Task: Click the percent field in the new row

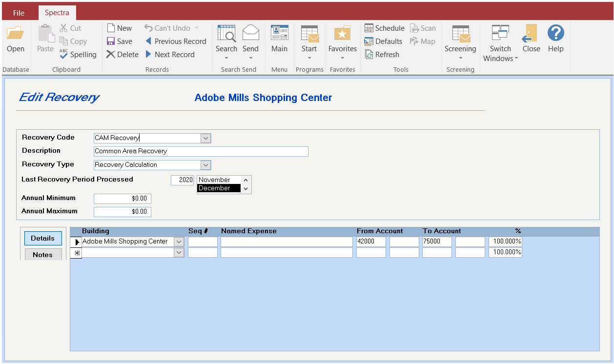Action: pyautogui.click(x=505, y=252)
